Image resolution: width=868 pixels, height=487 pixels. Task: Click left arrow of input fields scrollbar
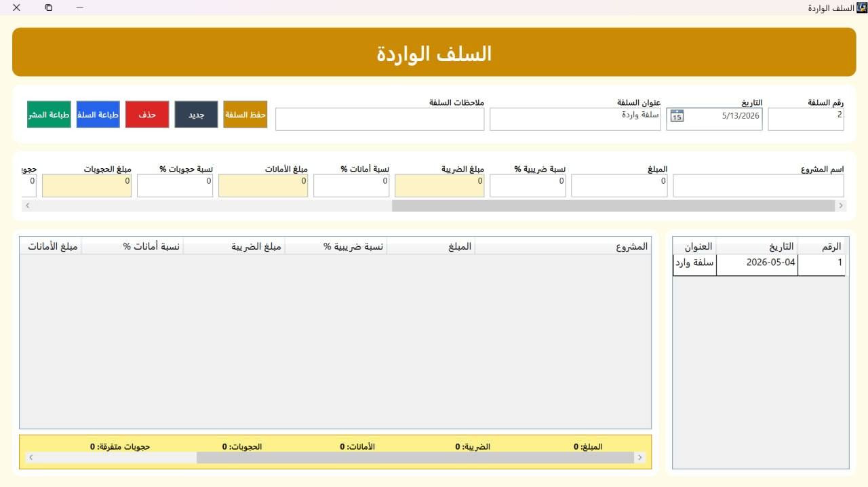(x=27, y=206)
